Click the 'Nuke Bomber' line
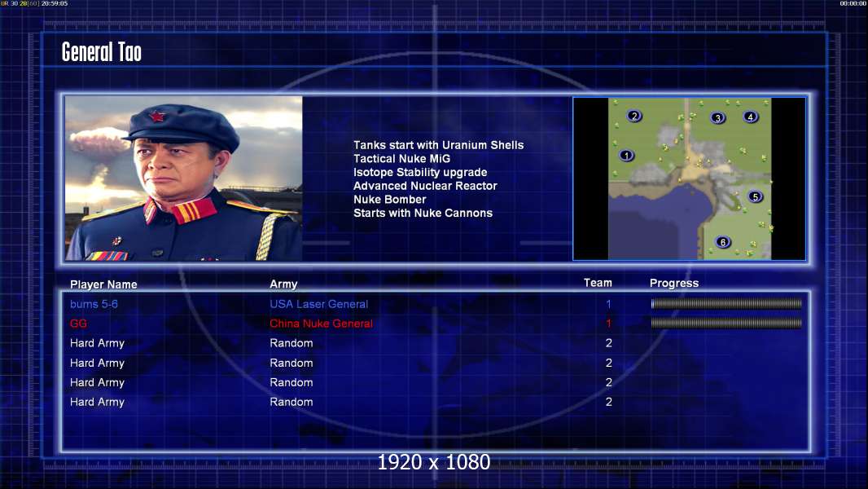The width and height of the screenshot is (868, 489). [x=390, y=200]
